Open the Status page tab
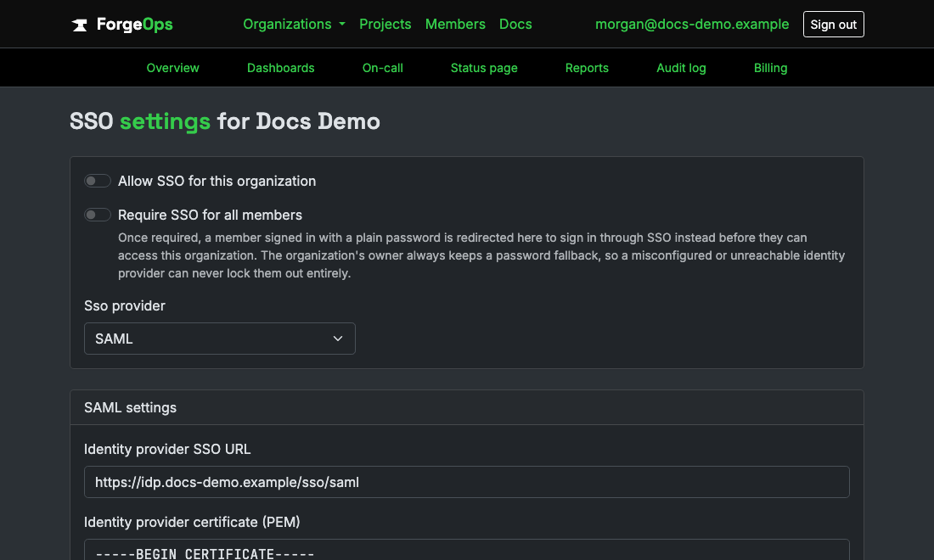The height and width of the screenshot is (560, 934). tap(484, 68)
